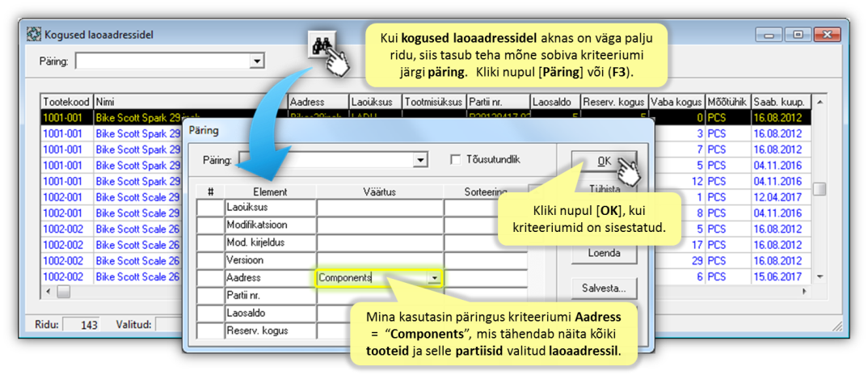Open the Päring combo arrow inside Päring dialog

(x=421, y=159)
